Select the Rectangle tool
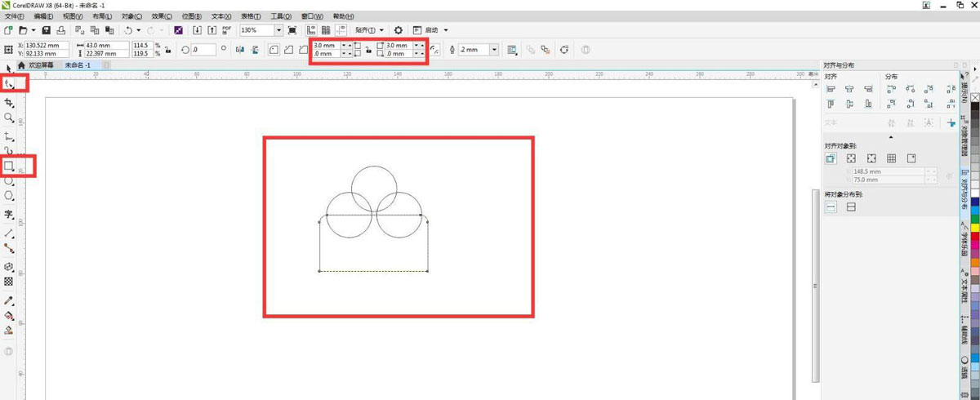The image size is (980, 400). coord(9,166)
